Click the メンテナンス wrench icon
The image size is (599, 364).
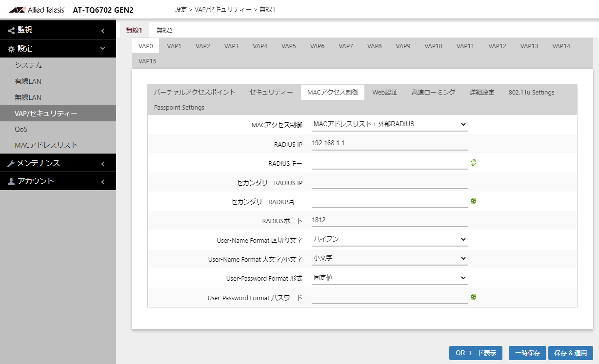point(11,163)
